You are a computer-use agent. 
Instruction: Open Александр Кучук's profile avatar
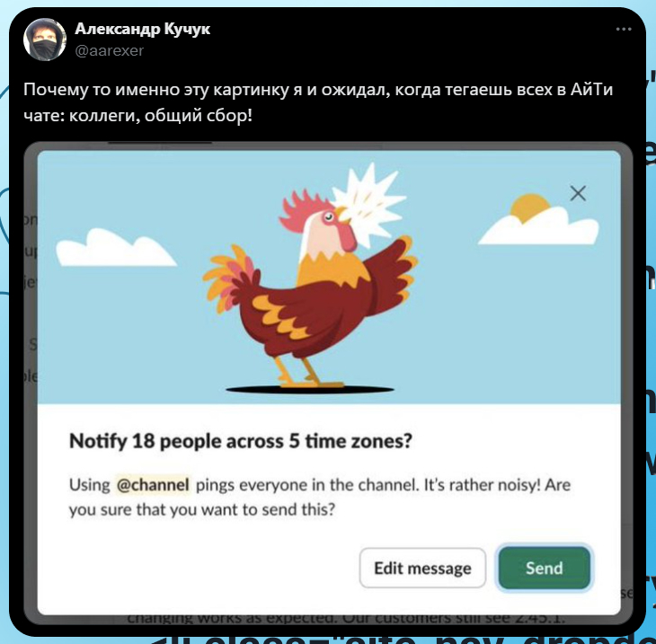pyautogui.click(x=45, y=40)
